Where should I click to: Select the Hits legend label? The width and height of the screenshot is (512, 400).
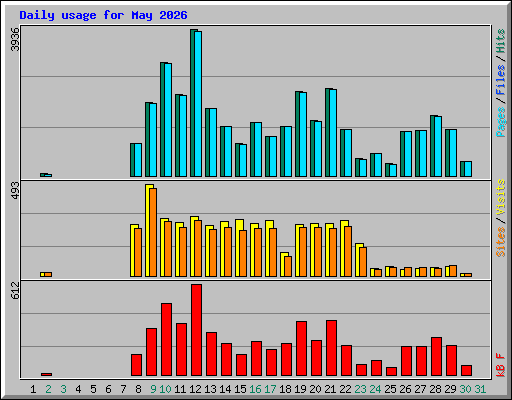(500, 41)
